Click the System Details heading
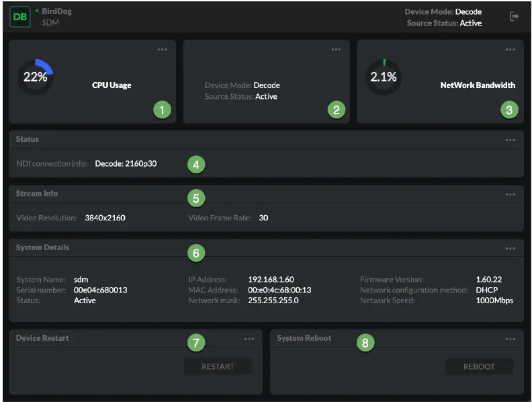532x402 pixels. tap(42, 247)
